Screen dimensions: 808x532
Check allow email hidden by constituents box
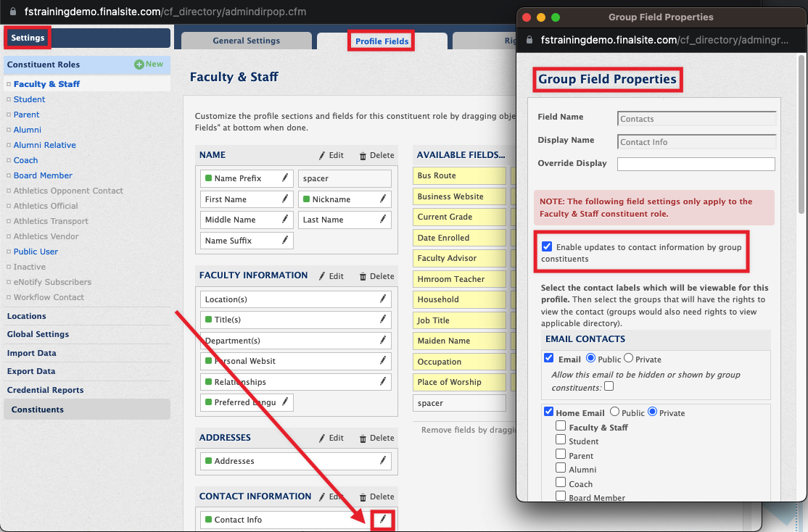coord(609,386)
